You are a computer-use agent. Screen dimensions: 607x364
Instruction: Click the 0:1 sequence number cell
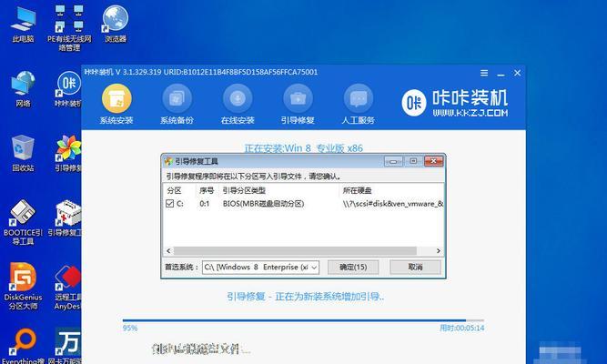point(205,204)
